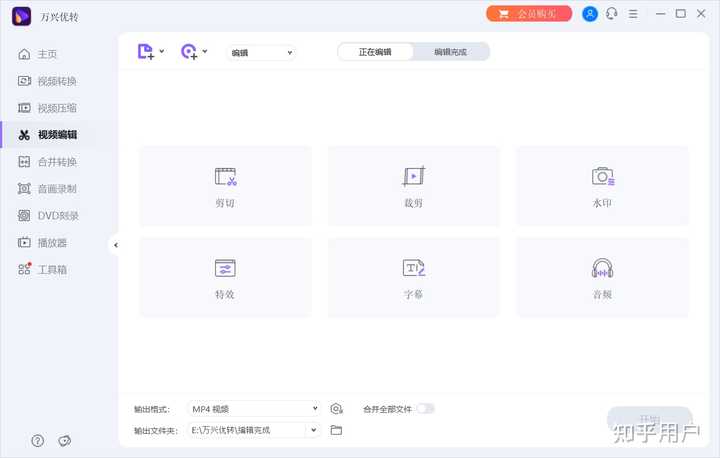Select 视频编辑 in sidebar
The width and height of the screenshot is (720, 458).
coord(47,135)
